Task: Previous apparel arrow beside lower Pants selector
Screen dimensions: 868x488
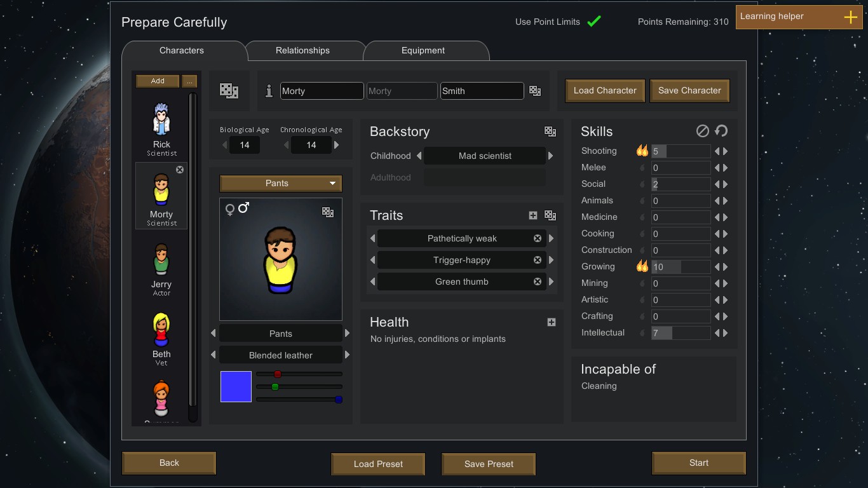Action: pos(213,333)
